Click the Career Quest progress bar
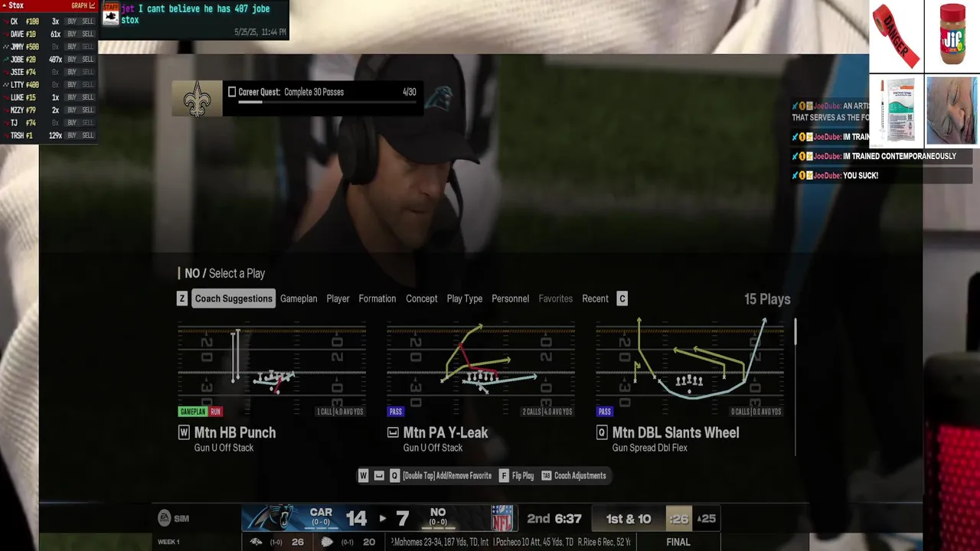Image resolution: width=980 pixels, height=551 pixels. (326, 101)
